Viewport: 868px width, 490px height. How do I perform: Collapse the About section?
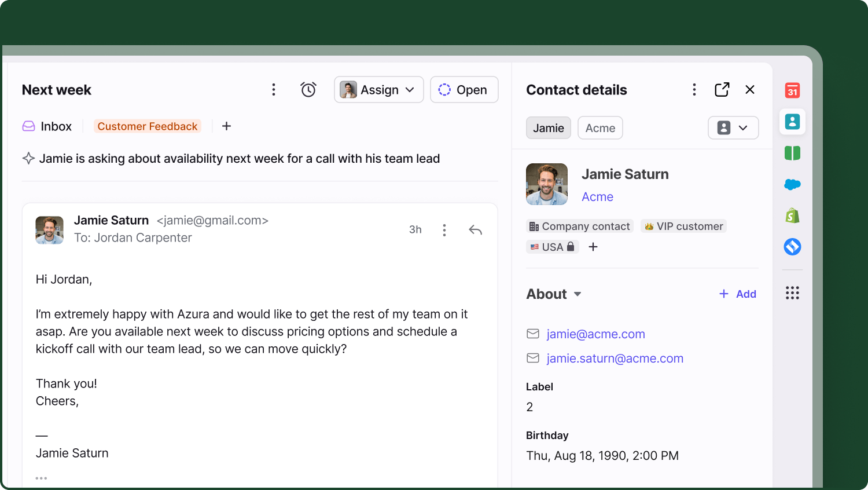click(x=578, y=294)
